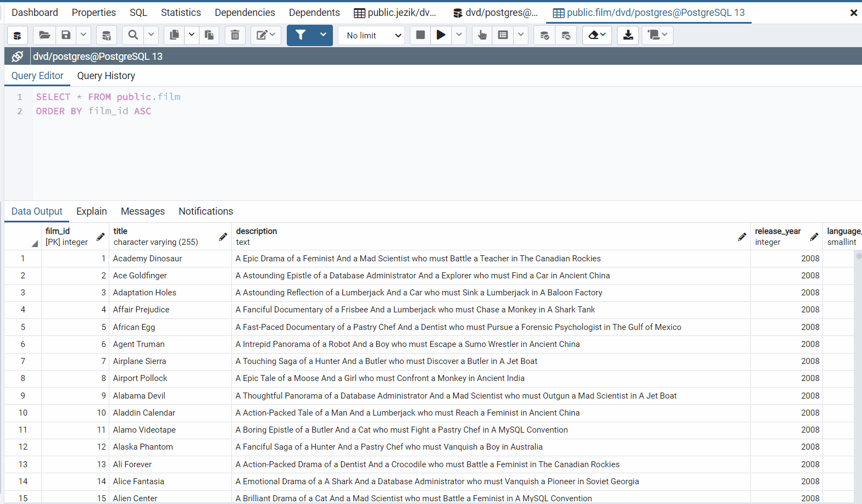Click the description column header
The width and height of the screenshot is (862, 504).
point(257,231)
